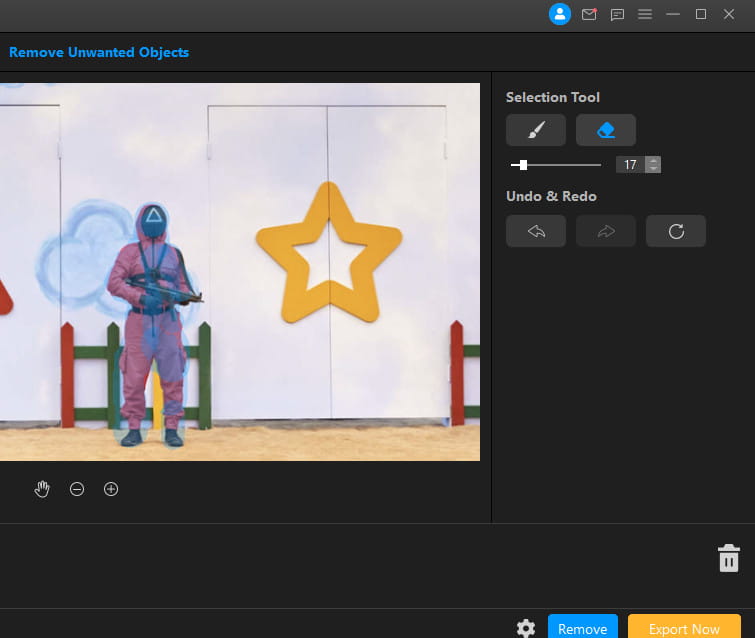Image resolution: width=755 pixels, height=638 pixels.
Task: Reset the selection with the refresh icon
Action: pyautogui.click(x=676, y=231)
